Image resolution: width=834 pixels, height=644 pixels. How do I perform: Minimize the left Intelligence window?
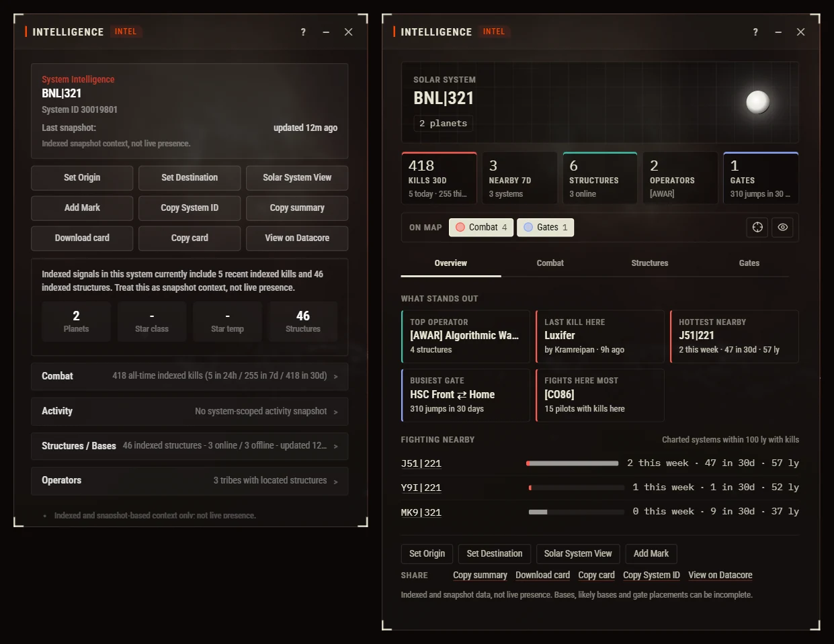tap(326, 32)
